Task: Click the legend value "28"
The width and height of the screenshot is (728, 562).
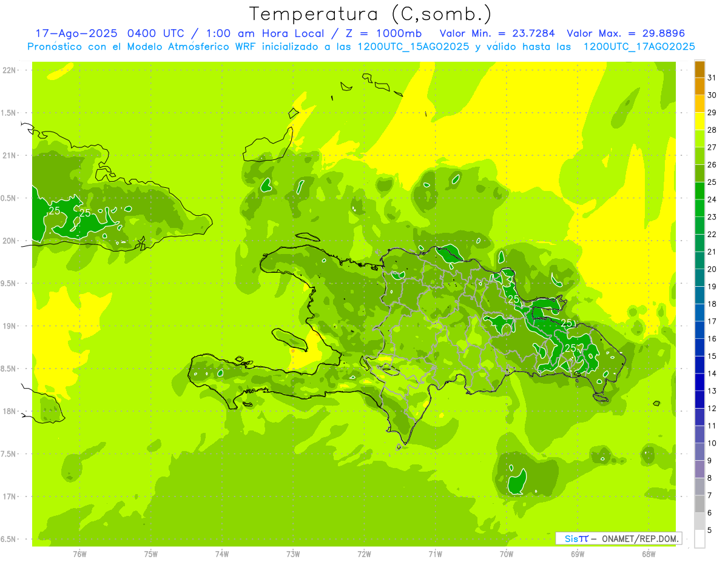Action: tap(712, 130)
